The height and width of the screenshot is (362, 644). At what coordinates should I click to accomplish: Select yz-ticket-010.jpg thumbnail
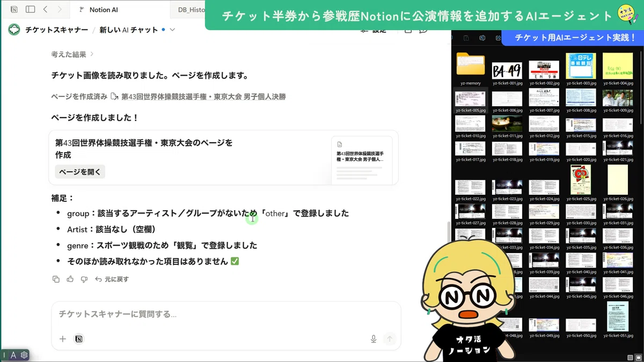tap(471, 123)
